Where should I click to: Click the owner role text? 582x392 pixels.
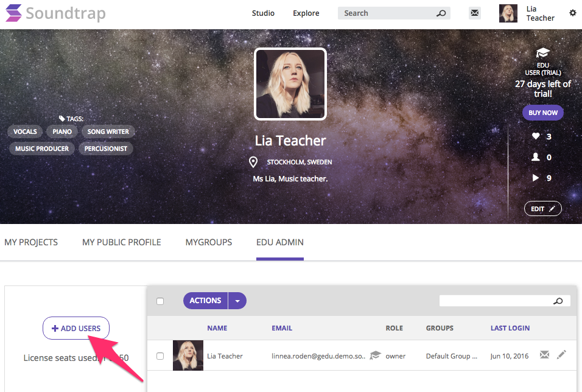click(395, 356)
